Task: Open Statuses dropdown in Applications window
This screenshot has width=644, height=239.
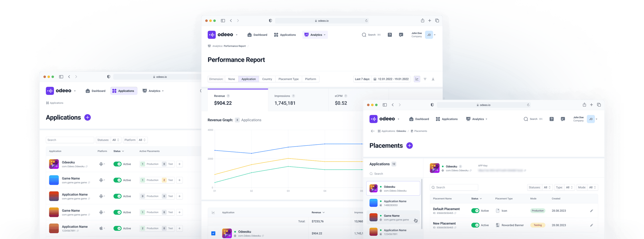Action: click(116, 140)
